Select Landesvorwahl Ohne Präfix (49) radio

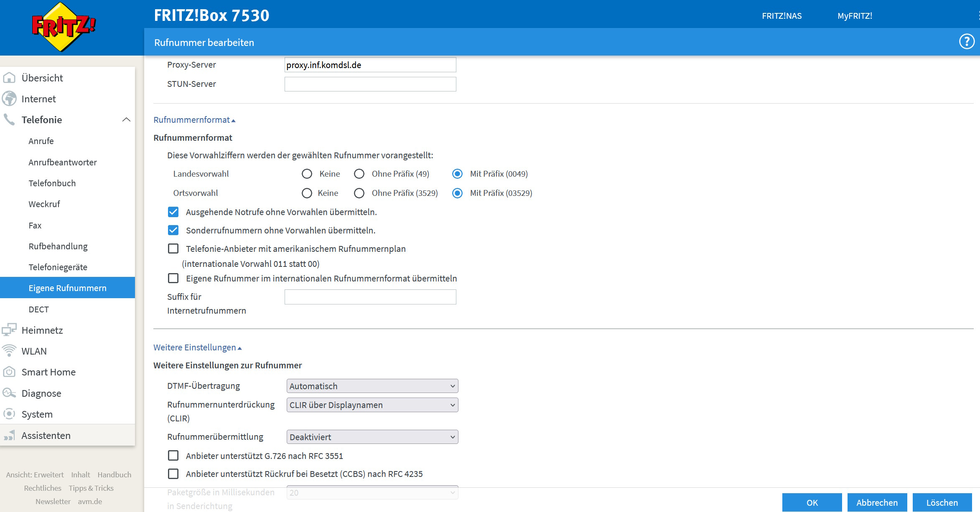point(359,174)
